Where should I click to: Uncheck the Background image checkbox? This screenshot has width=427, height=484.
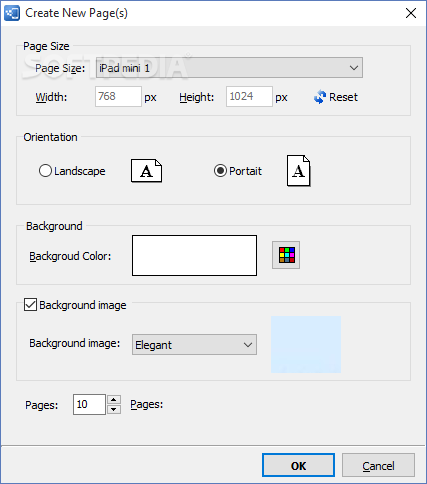tap(30, 305)
